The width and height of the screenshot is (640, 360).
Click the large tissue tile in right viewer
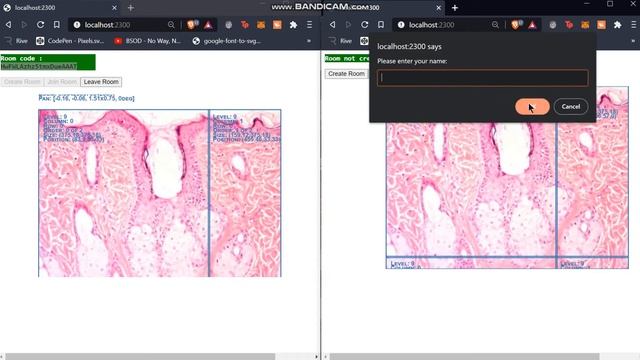click(471, 190)
